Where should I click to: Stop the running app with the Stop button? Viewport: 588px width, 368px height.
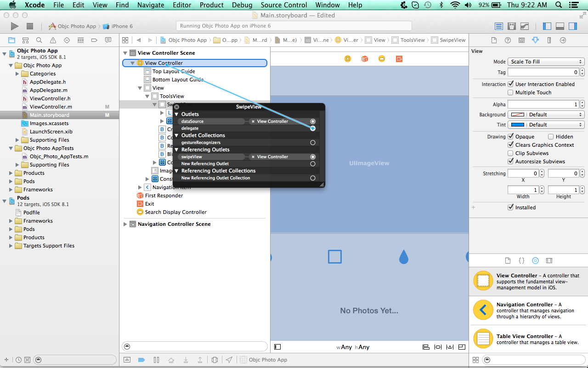coord(30,26)
